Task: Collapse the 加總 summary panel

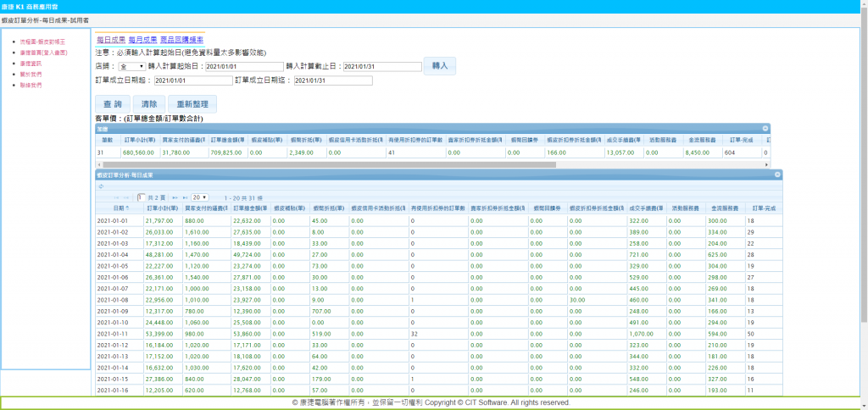Action: (765, 128)
